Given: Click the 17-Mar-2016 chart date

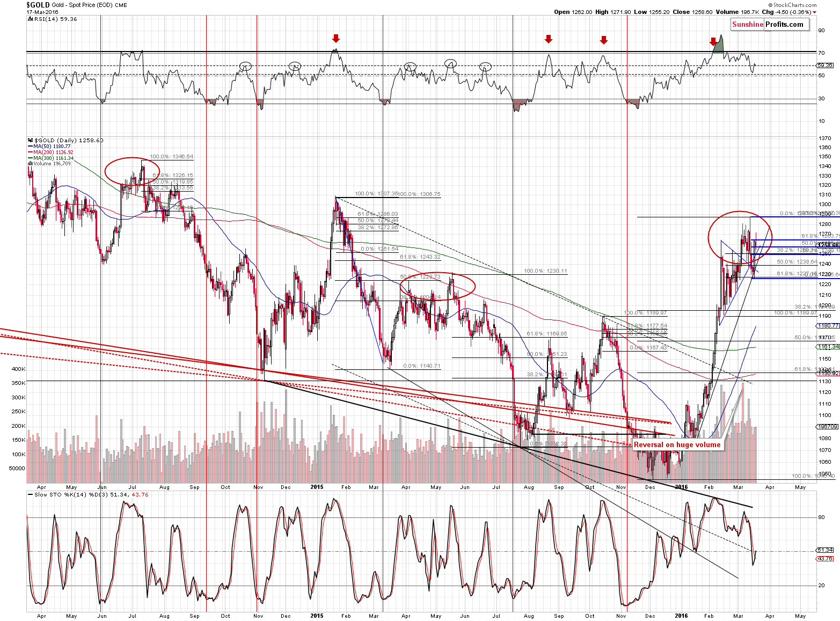Looking at the screenshot, I should [42, 12].
